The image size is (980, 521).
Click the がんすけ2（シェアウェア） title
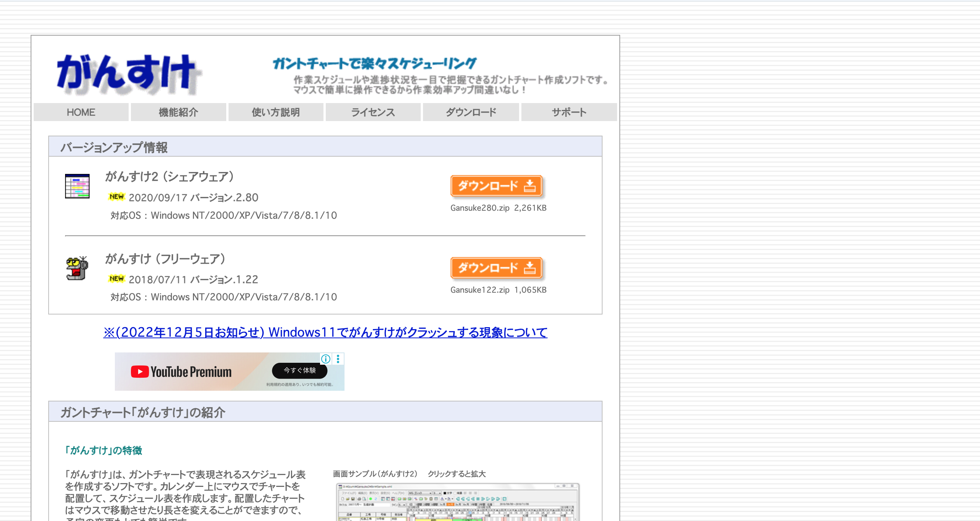pyautogui.click(x=170, y=177)
